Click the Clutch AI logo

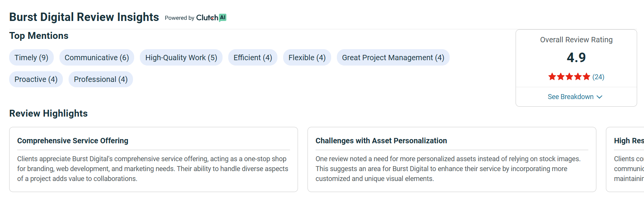point(211,18)
